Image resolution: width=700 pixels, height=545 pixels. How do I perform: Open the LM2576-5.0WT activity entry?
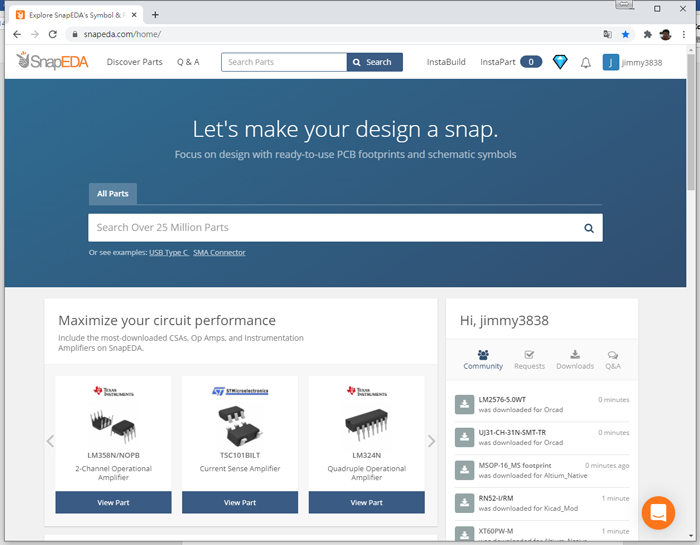[x=542, y=404]
